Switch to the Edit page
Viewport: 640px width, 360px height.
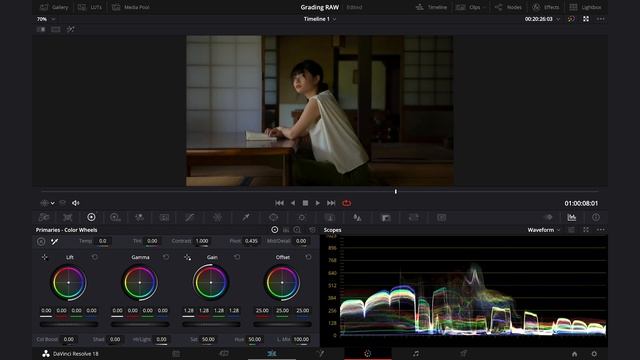272,354
